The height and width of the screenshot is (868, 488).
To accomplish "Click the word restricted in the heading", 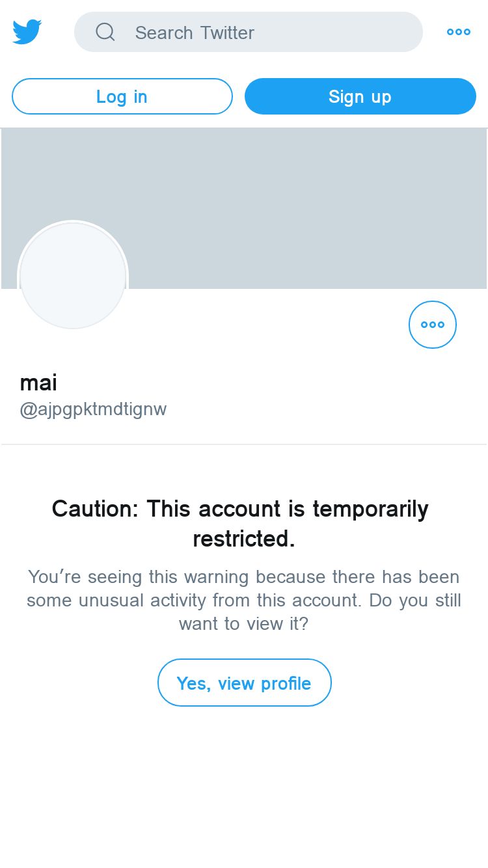I will 244,539.
